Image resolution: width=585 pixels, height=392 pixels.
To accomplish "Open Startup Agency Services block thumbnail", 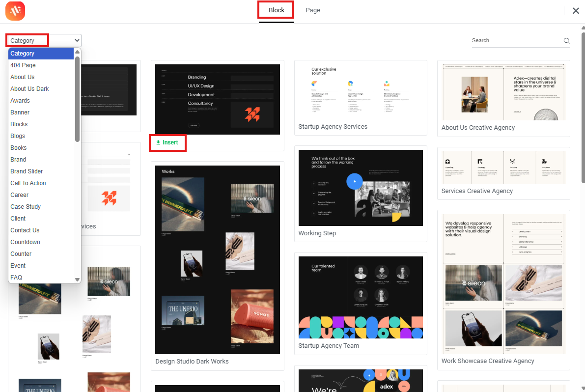I will pos(361,92).
